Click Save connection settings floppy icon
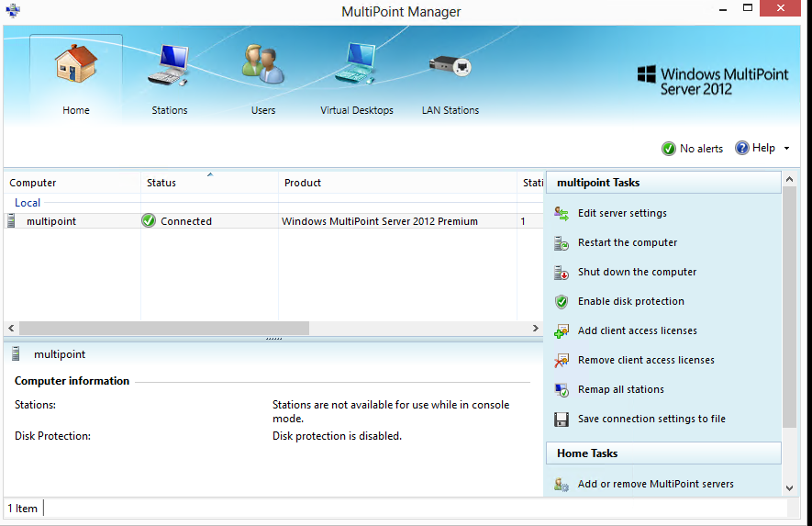The image size is (812, 526). pos(562,420)
